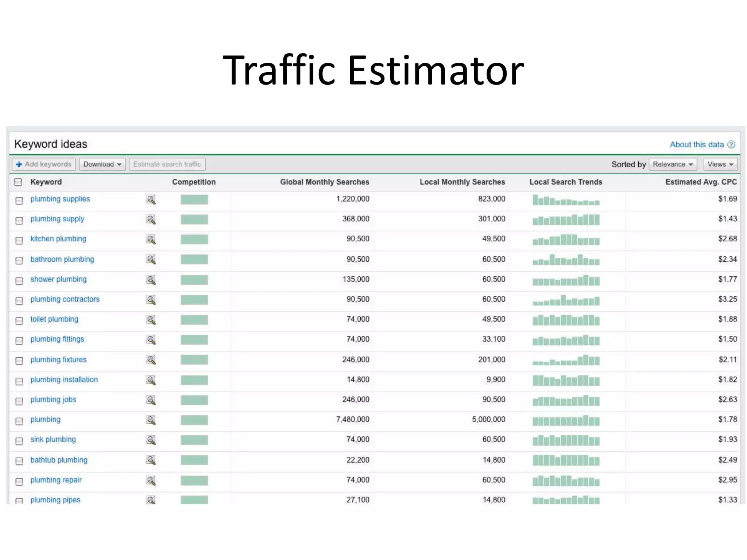Sort by Global Monthly Searches header
The height and width of the screenshot is (560, 747).
tap(325, 182)
